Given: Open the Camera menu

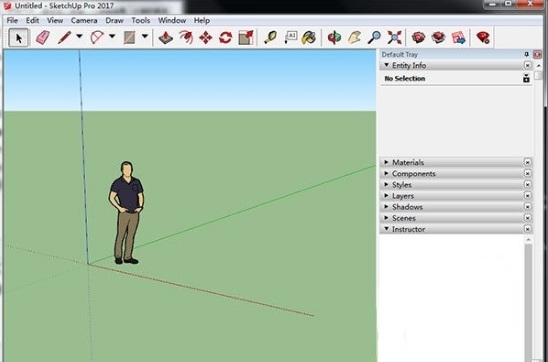Looking at the screenshot, I should tap(84, 20).
